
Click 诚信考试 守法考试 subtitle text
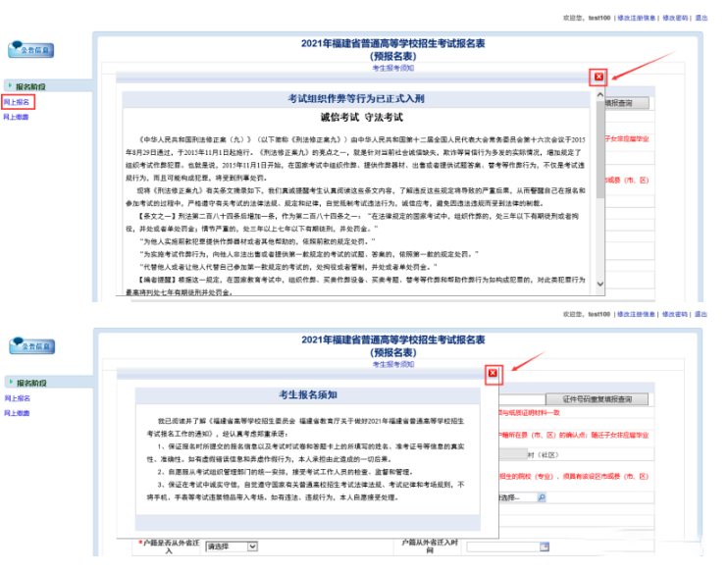pyautogui.click(x=362, y=117)
